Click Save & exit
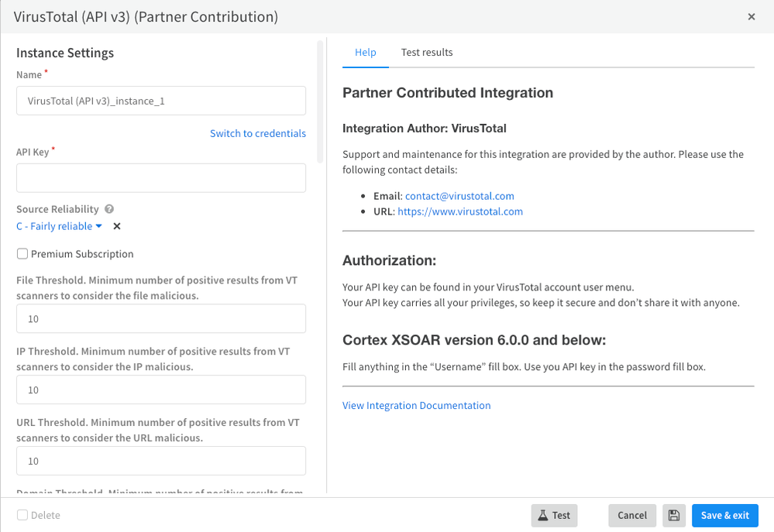774x532 pixels. click(724, 515)
